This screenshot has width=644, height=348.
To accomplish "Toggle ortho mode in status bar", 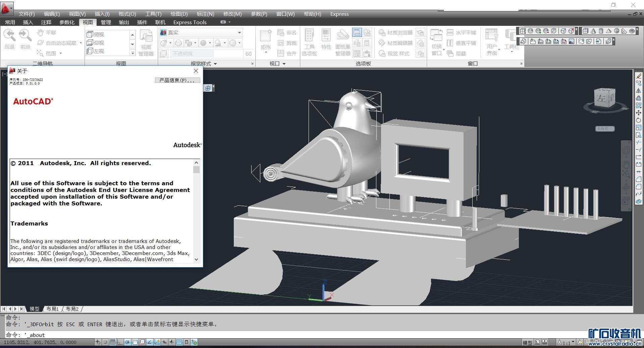I will coord(120,342).
